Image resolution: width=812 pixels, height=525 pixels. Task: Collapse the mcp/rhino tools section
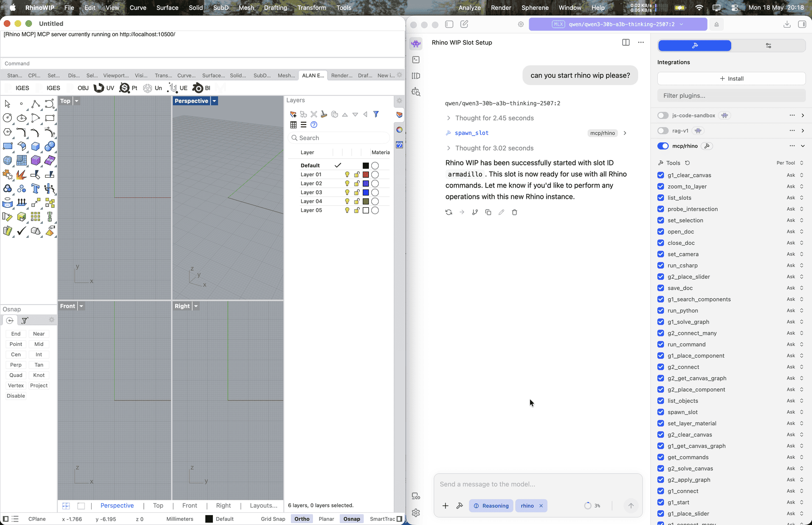[803, 146]
